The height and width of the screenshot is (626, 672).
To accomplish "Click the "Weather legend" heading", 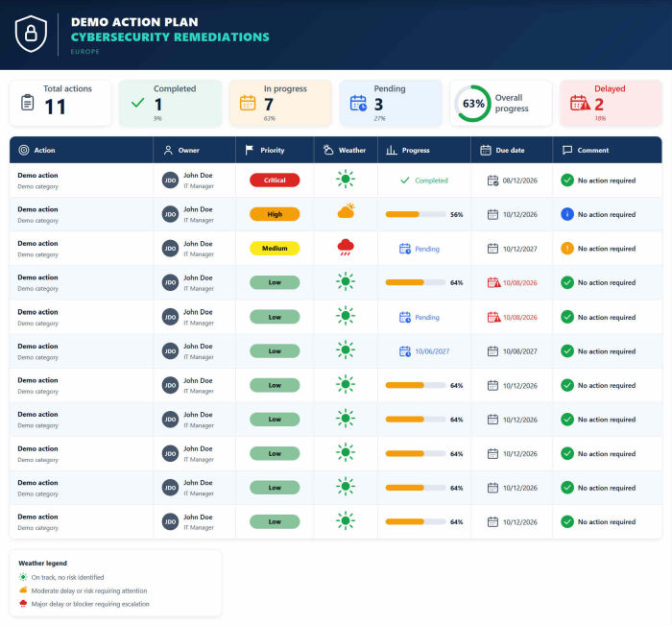I will [42, 563].
